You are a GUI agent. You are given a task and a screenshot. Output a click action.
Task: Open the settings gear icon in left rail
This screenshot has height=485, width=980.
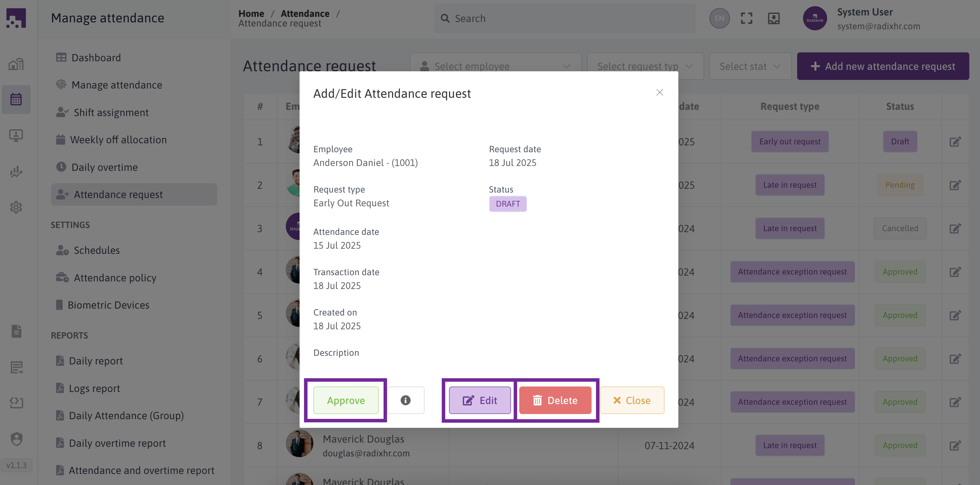tap(16, 207)
